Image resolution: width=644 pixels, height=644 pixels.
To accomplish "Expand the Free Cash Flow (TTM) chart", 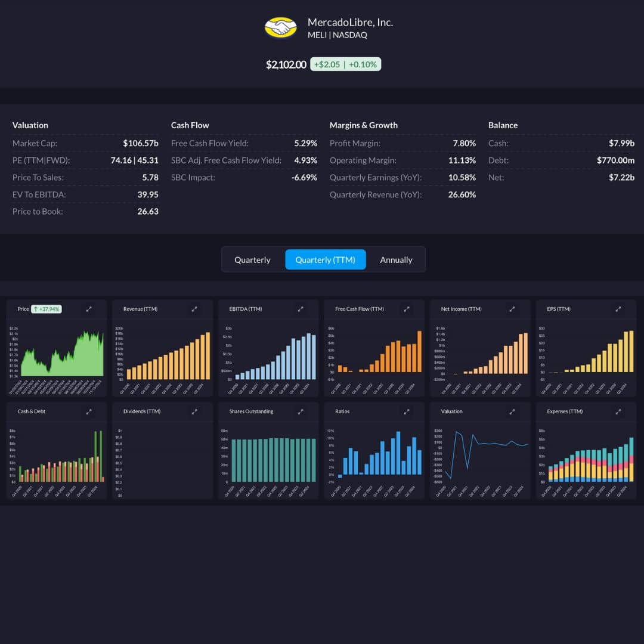I will point(406,309).
